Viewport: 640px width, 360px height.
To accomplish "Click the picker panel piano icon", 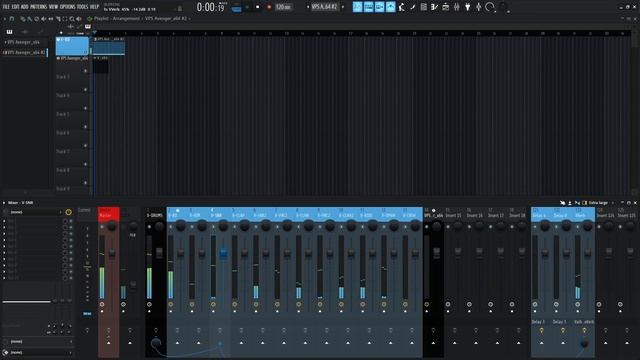I will pos(9,32).
